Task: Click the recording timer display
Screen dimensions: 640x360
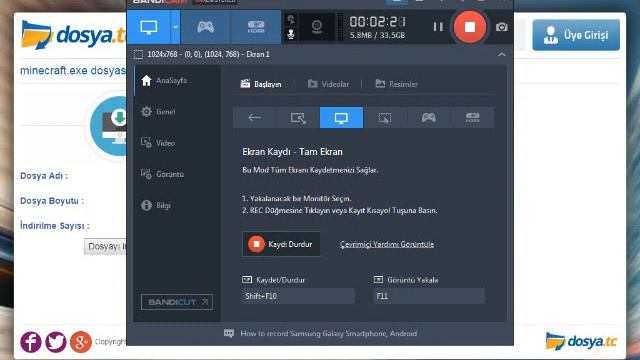Action: tap(378, 22)
